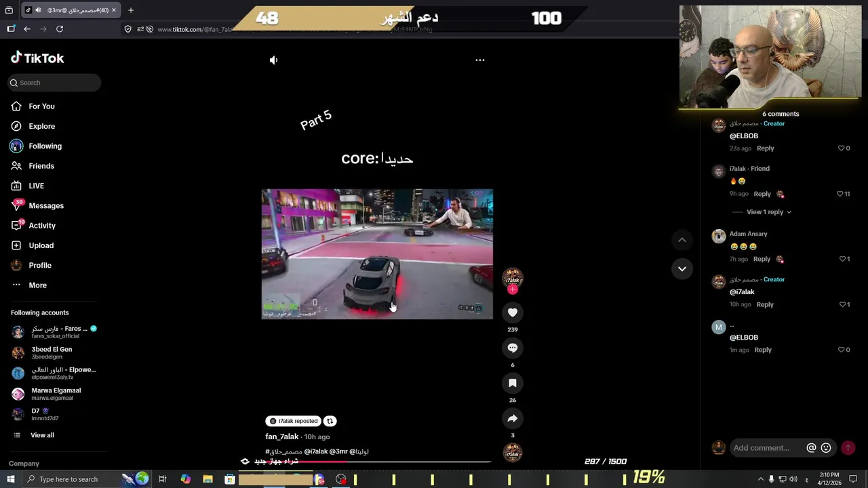The height and width of the screenshot is (488, 868).
Task: Open Adam Ansary's profile from his avatar
Action: click(x=719, y=236)
